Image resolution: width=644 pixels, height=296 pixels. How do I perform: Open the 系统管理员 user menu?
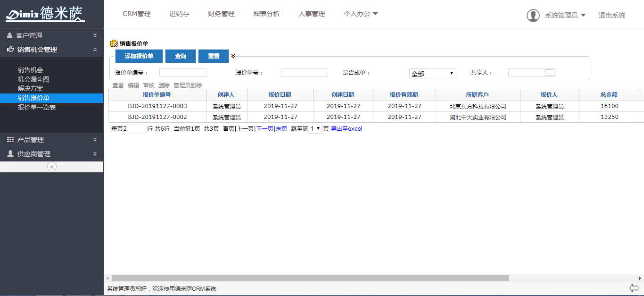[565, 15]
